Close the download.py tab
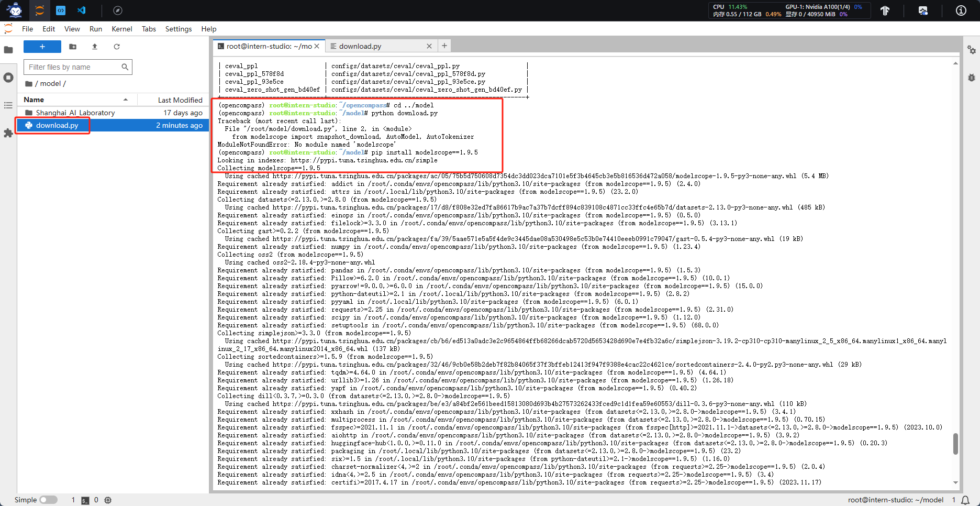 point(429,46)
